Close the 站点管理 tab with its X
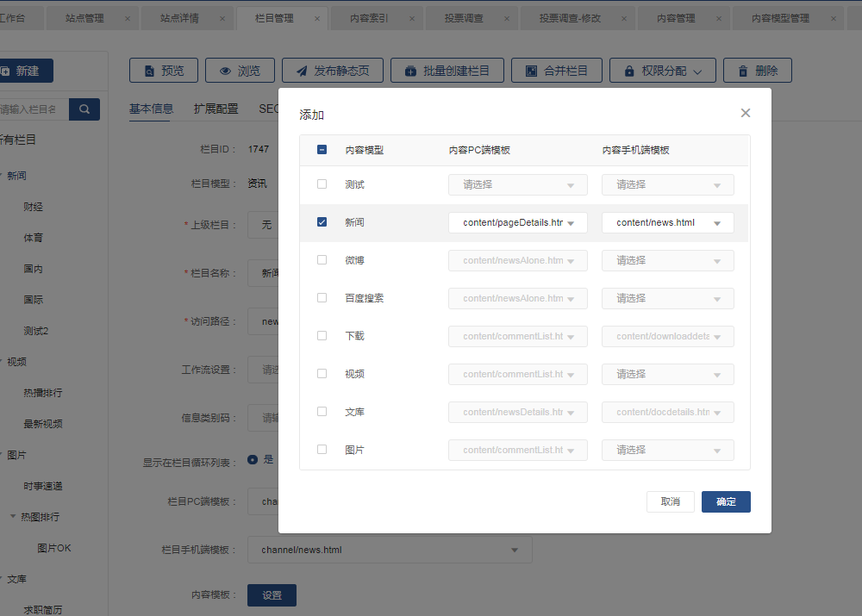Screen dimensions: 862x616 click(x=128, y=18)
